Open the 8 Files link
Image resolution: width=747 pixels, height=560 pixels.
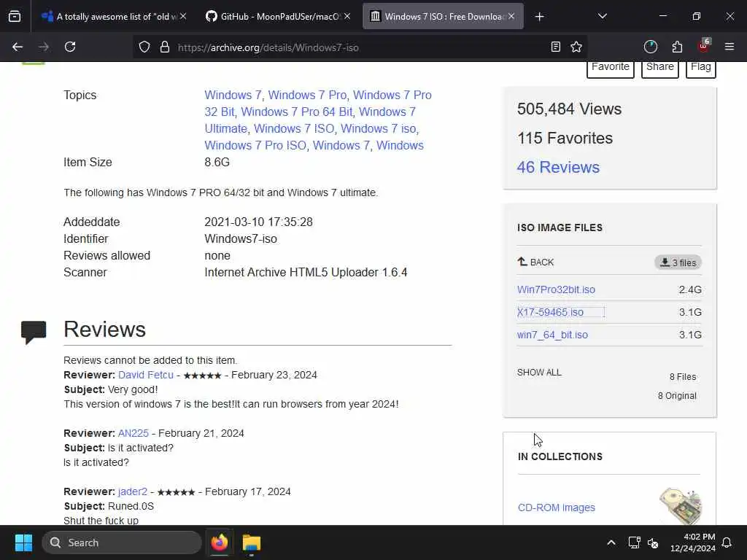[683, 377]
